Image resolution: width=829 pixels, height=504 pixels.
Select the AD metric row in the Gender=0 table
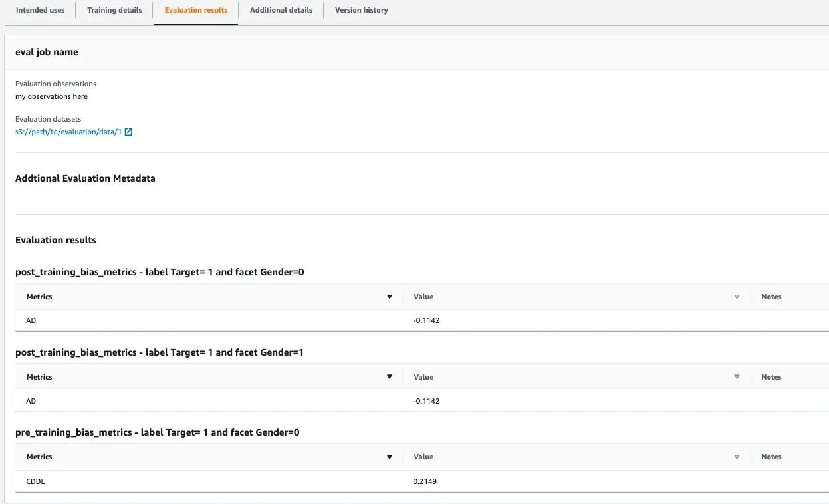(31, 320)
